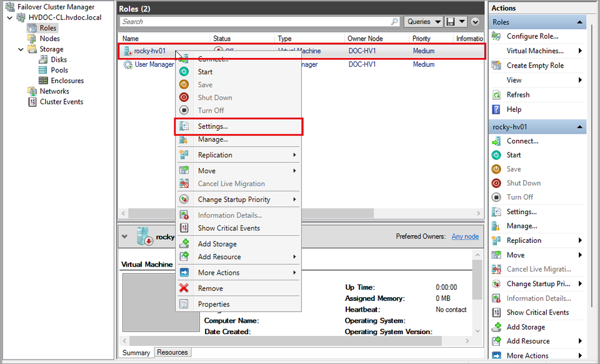Click the Start icon in context menu
The image size is (600, 364).
(184, 72)
